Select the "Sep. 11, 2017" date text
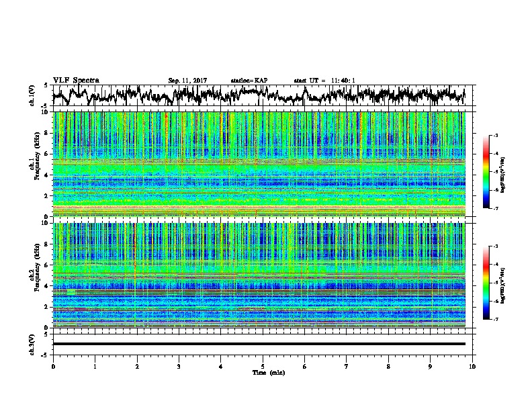The image size is (532, 411). [187, 81]
